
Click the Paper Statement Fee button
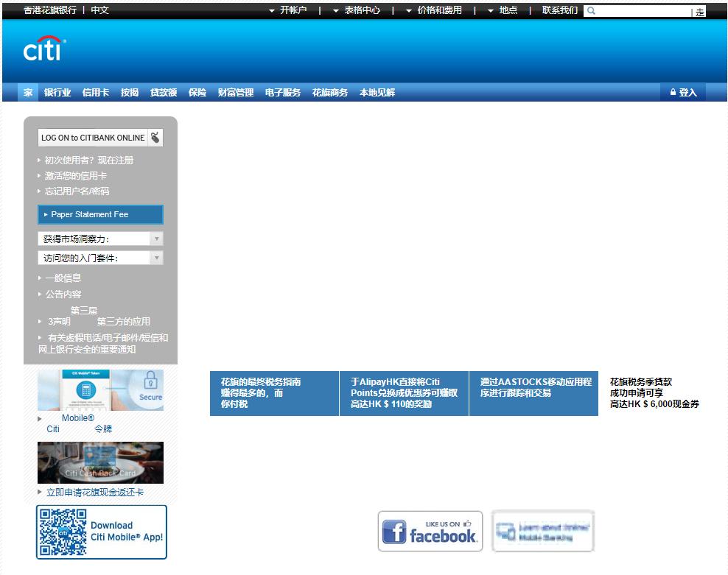click(100, 214)
